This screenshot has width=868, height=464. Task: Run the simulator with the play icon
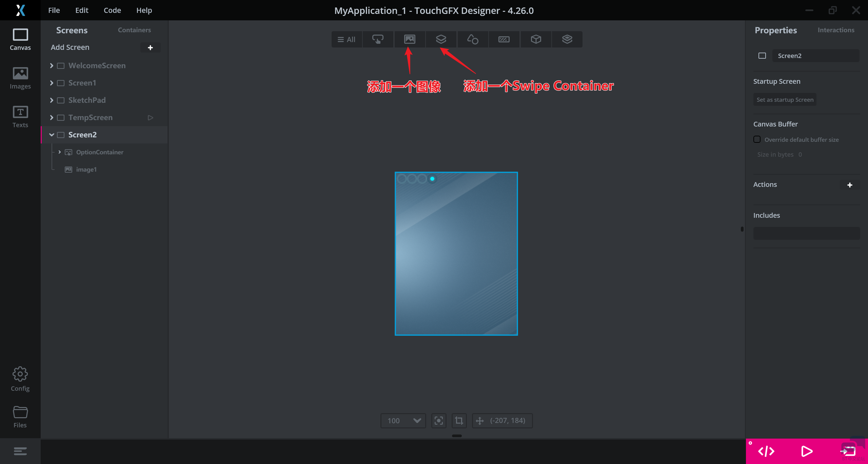click(807, 451)
